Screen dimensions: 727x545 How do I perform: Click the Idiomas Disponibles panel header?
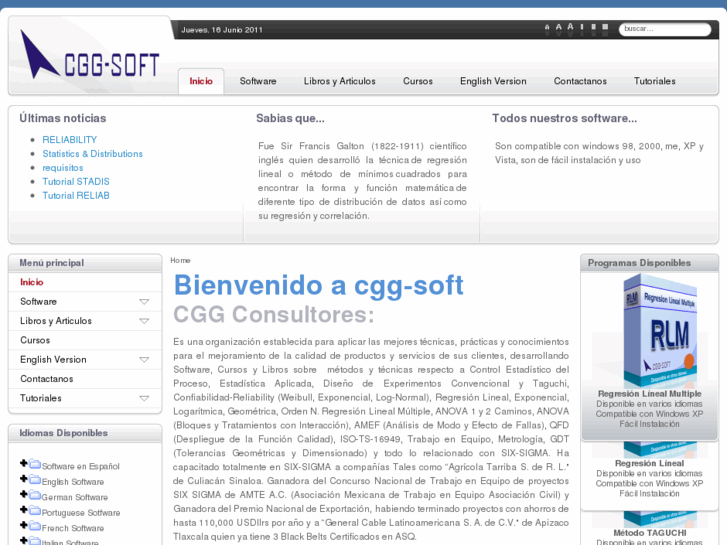[x=85, y=433]
